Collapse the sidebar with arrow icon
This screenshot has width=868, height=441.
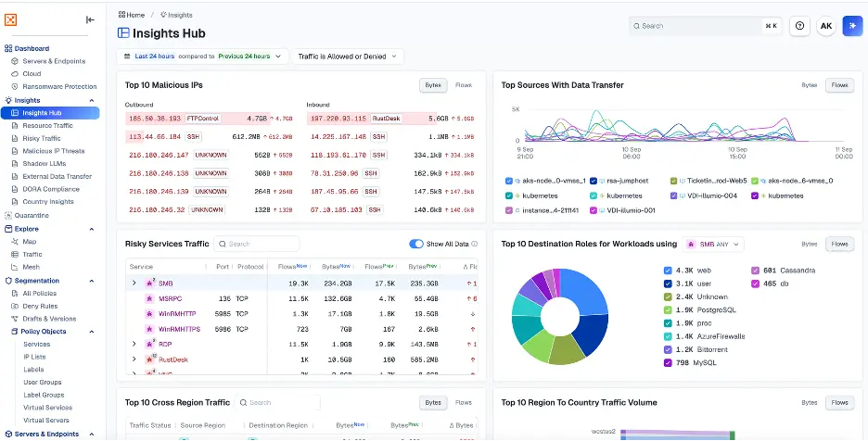[x=90, y=20]
